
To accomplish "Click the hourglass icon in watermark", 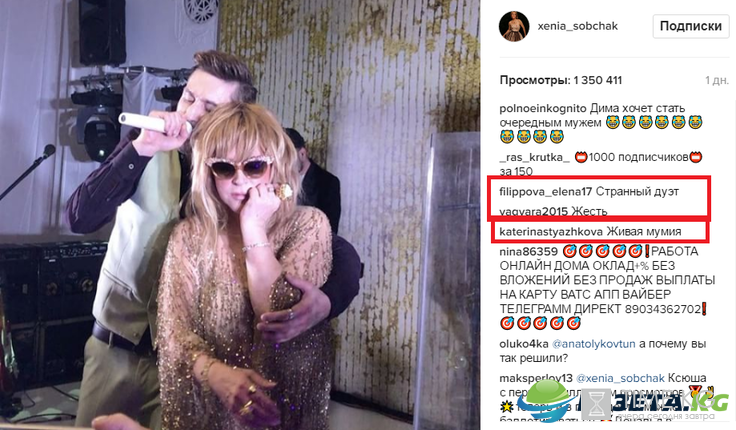I will tap(597, 404).
